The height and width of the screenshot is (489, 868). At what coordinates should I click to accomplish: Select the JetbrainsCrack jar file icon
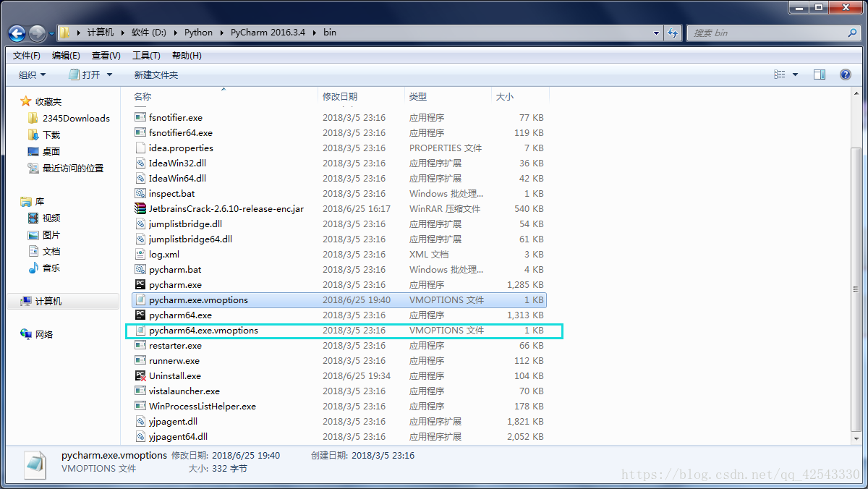(140, 208)
